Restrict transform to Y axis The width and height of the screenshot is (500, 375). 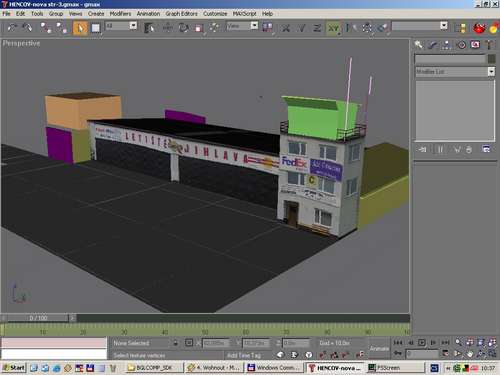[x=302, y=28]
